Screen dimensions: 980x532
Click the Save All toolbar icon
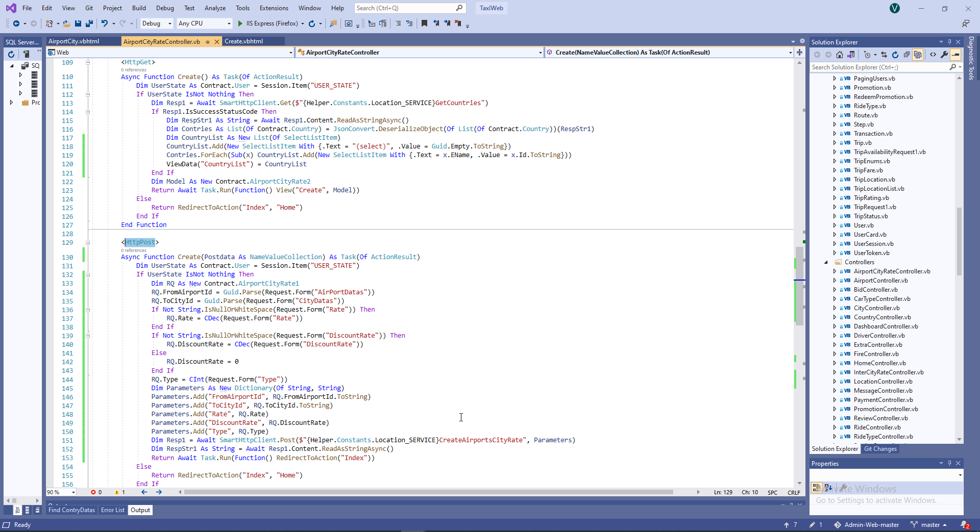89,23
